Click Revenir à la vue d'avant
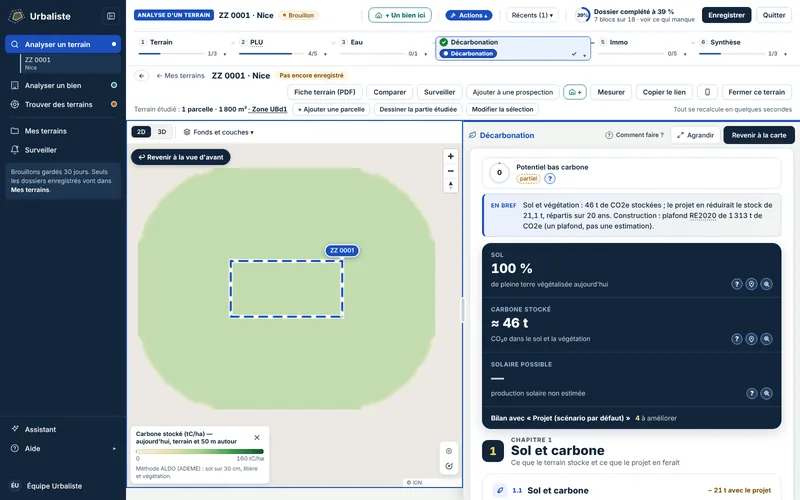800x500 pixels. coord(181,157)
